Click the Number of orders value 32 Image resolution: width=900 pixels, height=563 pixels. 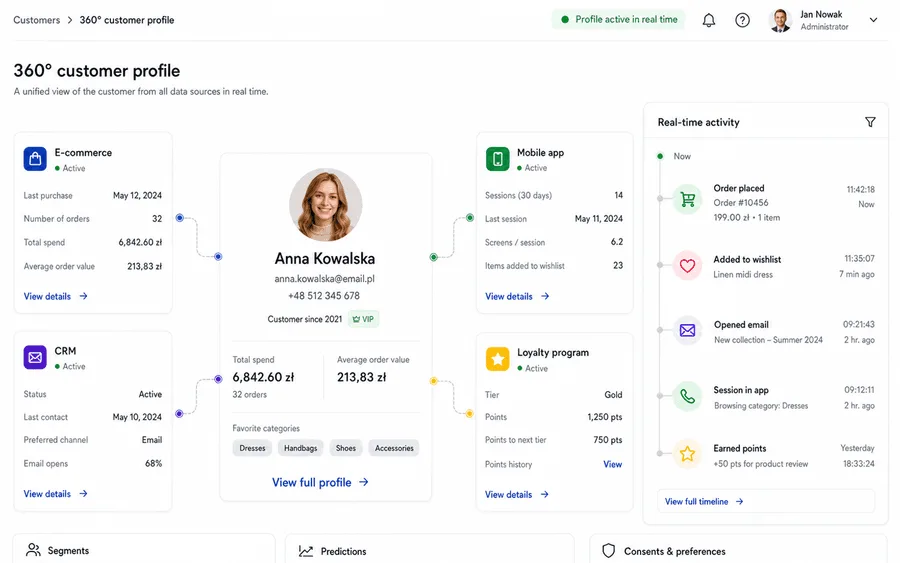coord(157,219)
